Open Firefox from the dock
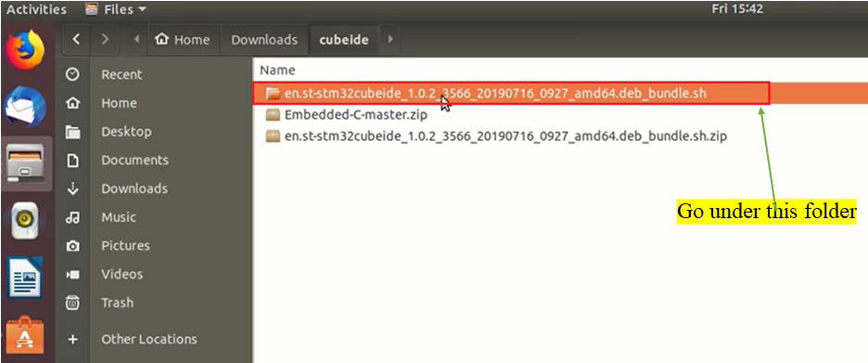 tap(25, 49)
